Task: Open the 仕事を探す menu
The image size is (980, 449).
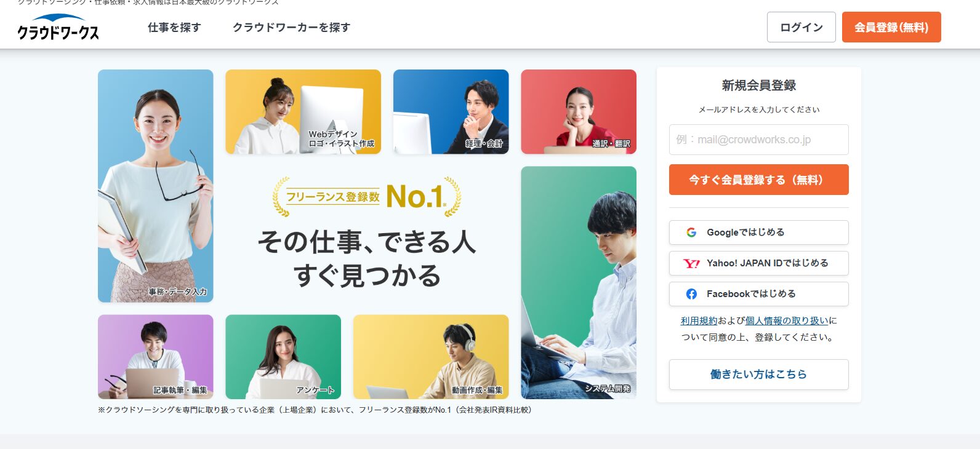Action: pos(174,27)
